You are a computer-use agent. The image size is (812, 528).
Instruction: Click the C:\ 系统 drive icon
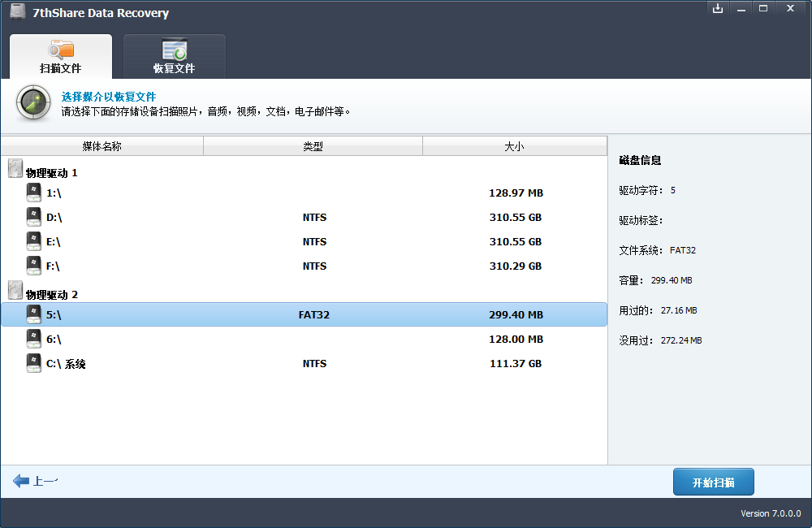33,363
